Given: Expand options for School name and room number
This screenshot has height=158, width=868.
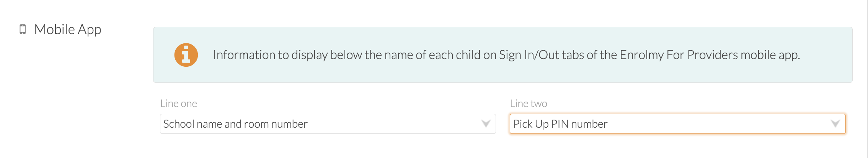Looking at the screenshot, I should [x=486, y=124].
